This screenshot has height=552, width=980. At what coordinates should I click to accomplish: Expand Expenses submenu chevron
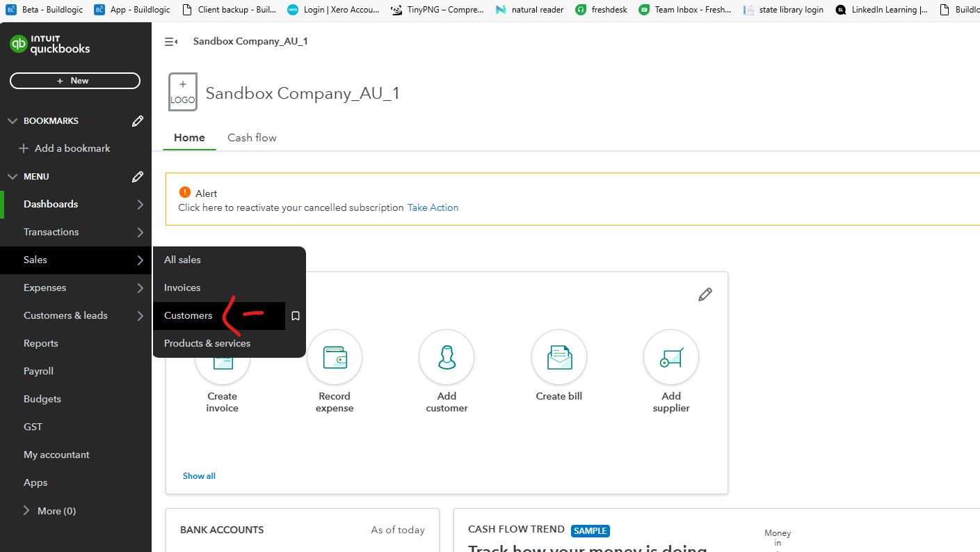click(140, 288)
